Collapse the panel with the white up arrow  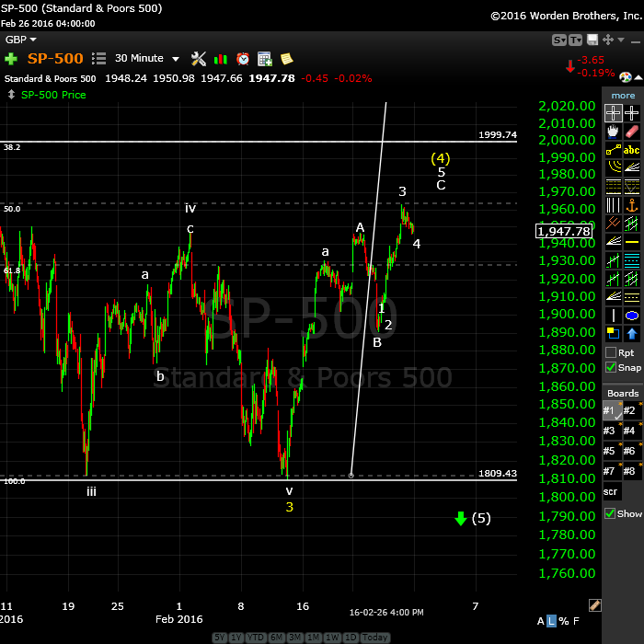pyautogui.click(x=638, y=77)
